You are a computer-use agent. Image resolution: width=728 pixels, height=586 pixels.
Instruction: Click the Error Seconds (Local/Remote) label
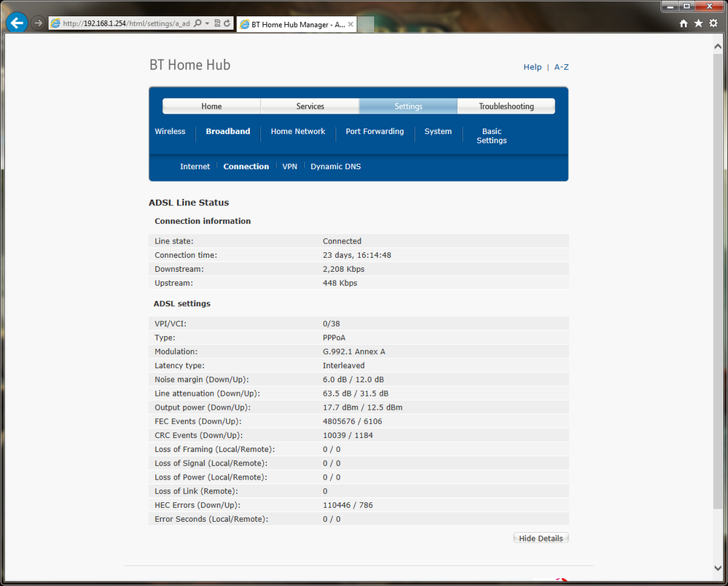click(211, 519)
